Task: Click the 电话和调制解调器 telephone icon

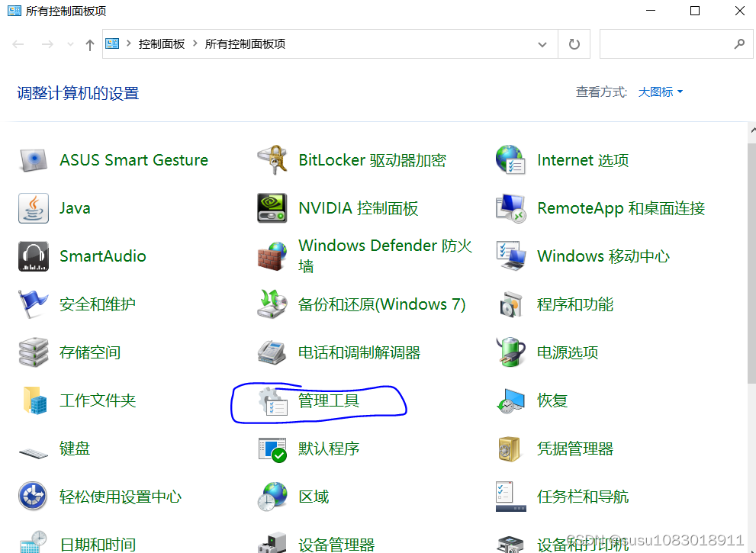Action: [x=272, y=352]
